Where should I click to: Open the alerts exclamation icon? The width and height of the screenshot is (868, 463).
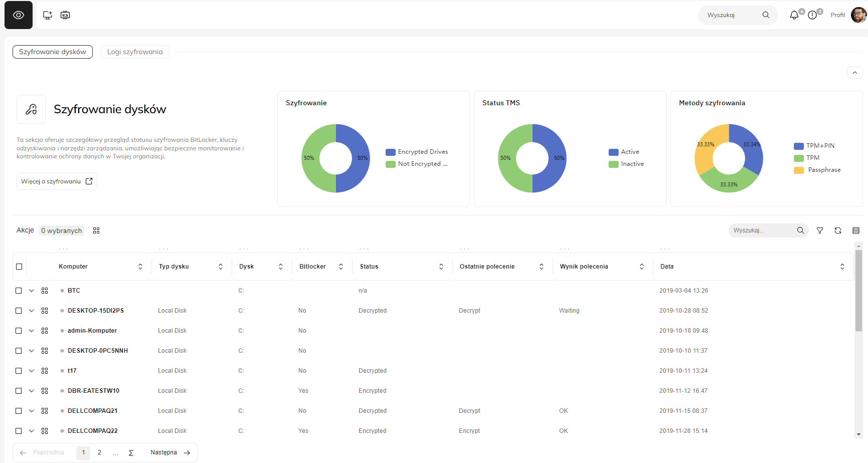[812, 15]
